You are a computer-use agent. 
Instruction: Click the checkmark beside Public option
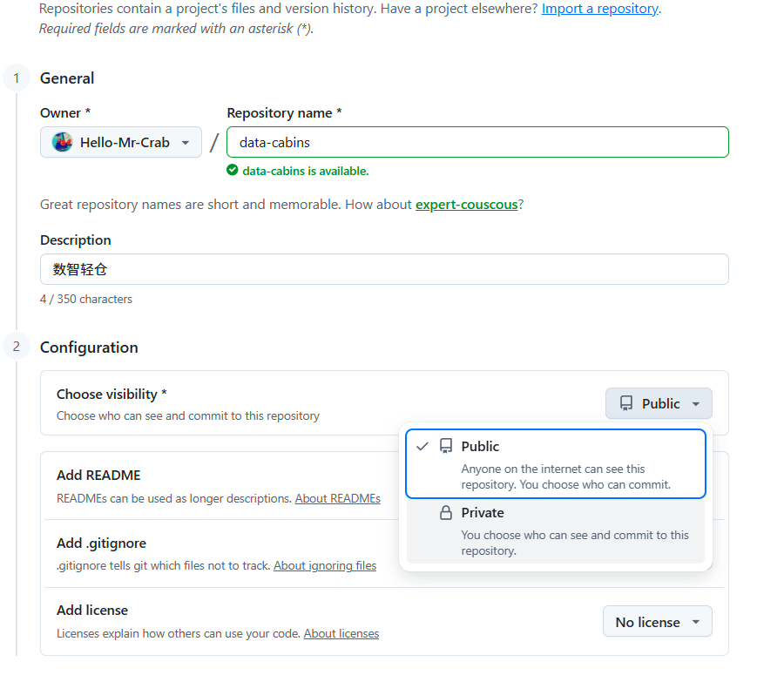tap(422, 446)
